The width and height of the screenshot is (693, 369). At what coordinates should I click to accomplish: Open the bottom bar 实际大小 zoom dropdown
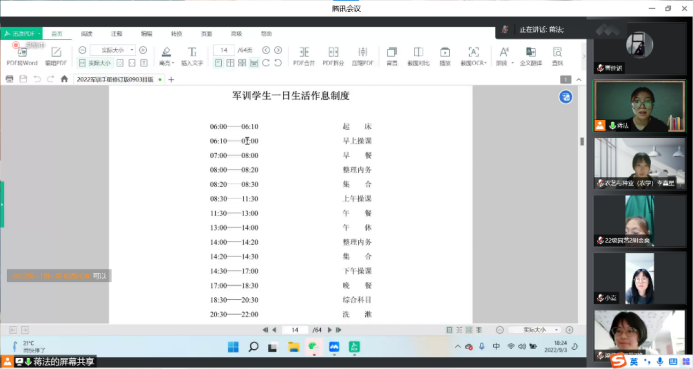click(x=534, y=330)
